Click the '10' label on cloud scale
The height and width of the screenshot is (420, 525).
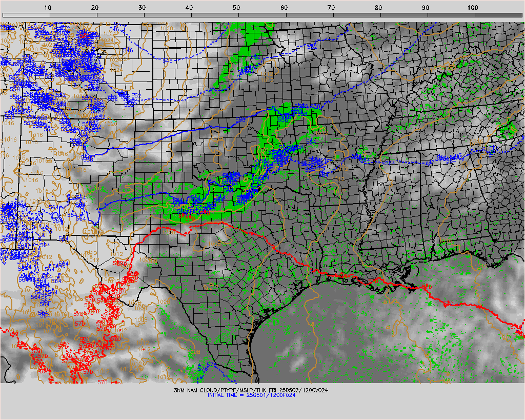48,8
